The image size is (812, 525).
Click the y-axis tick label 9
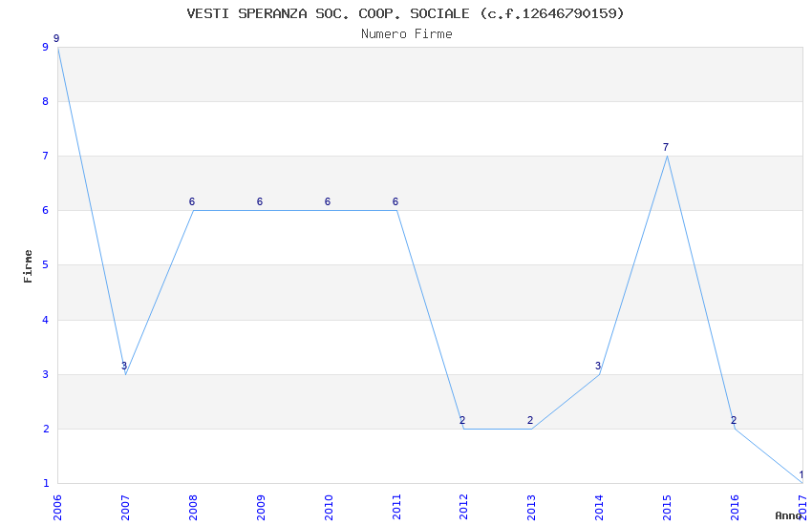click(x=46, y=47)
